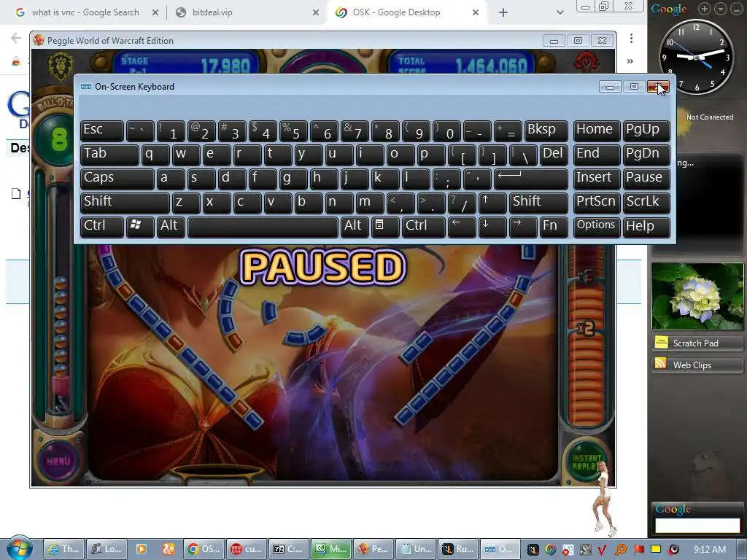The image size is (747, 560).
Task: Click the Pause key
Action: pos(646,178)
